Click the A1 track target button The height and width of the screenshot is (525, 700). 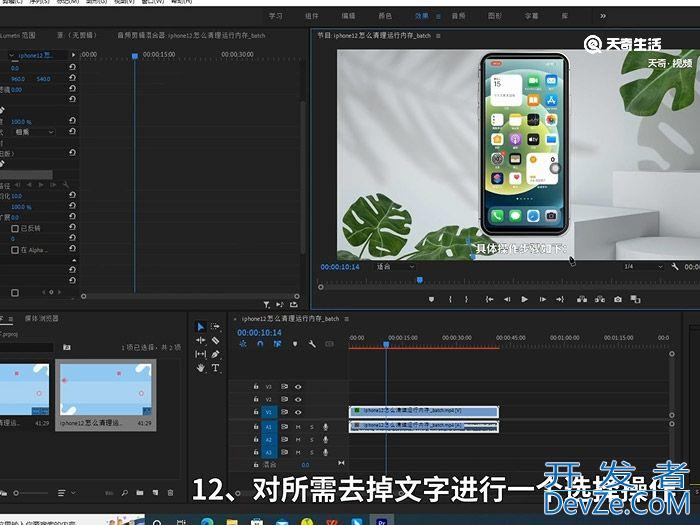(x=269, y=427)
